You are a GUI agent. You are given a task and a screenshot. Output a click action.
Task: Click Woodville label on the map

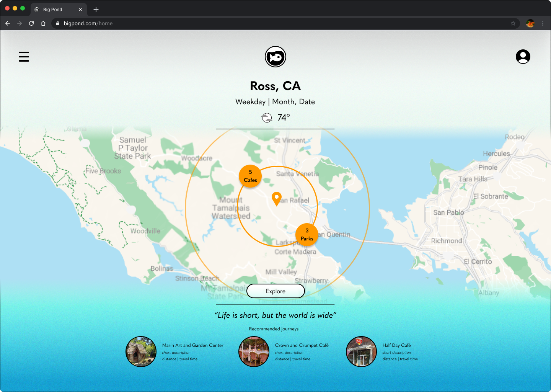[x=145, y=231]
